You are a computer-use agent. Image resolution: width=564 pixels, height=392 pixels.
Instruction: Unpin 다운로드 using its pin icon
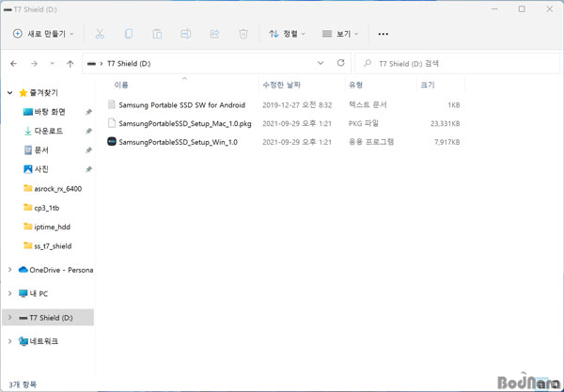[x=88, y=132]
